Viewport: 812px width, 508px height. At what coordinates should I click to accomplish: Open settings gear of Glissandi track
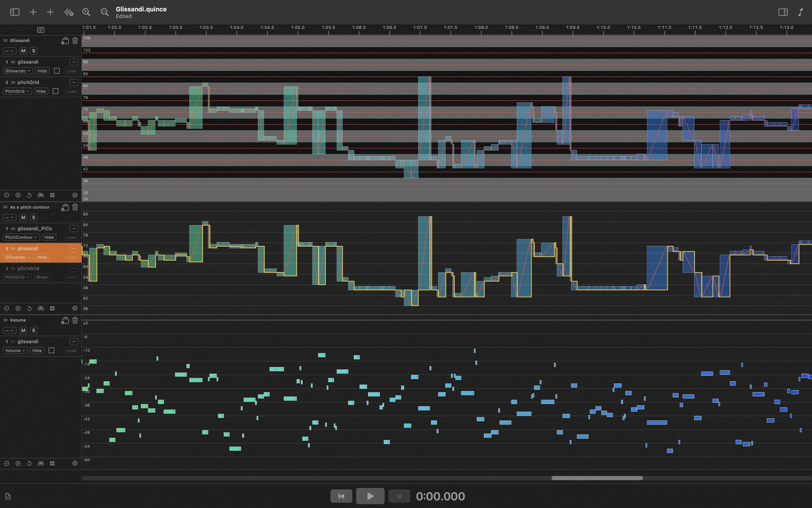tap(75, 195)
